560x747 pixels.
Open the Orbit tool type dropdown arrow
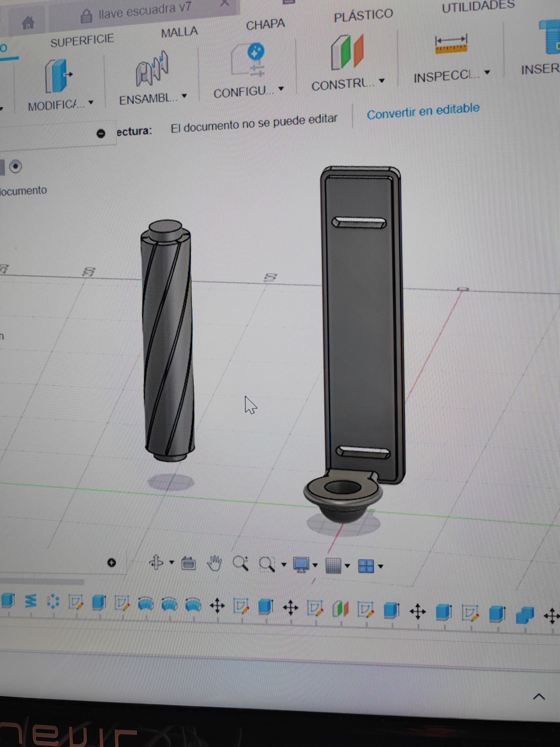coord(172,563)
